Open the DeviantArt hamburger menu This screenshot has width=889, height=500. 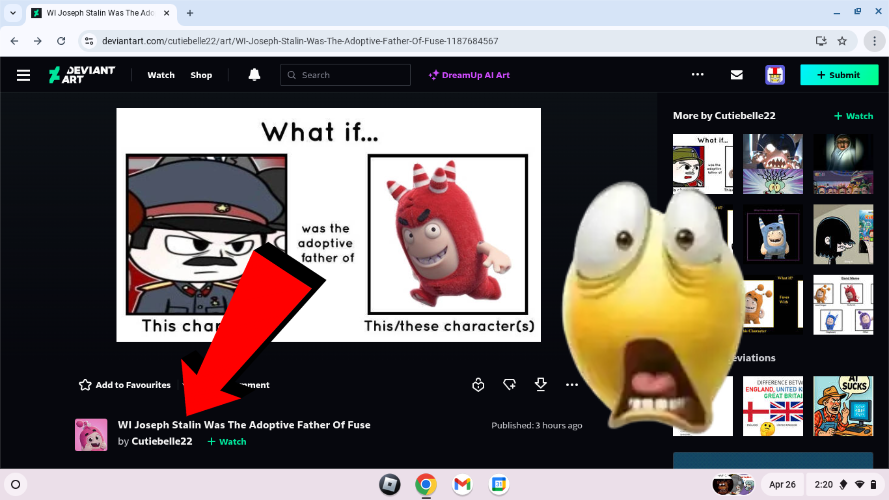pyautogui.click(x=23, y=75)
